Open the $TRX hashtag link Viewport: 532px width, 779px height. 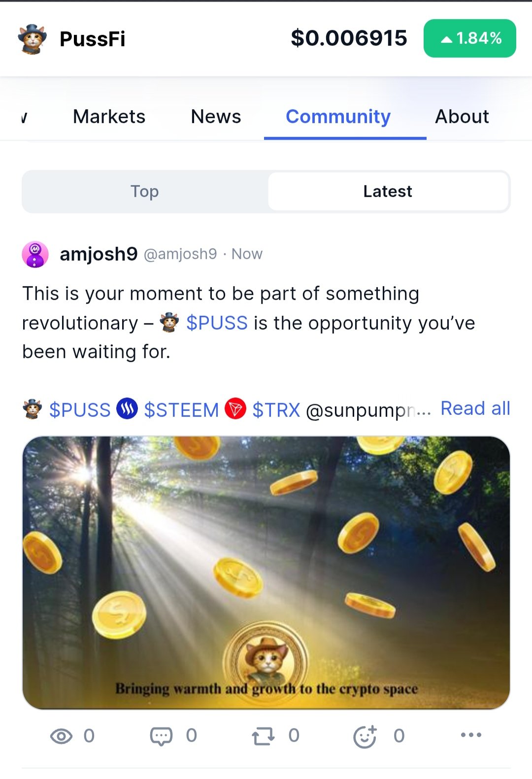coord(276,410)
